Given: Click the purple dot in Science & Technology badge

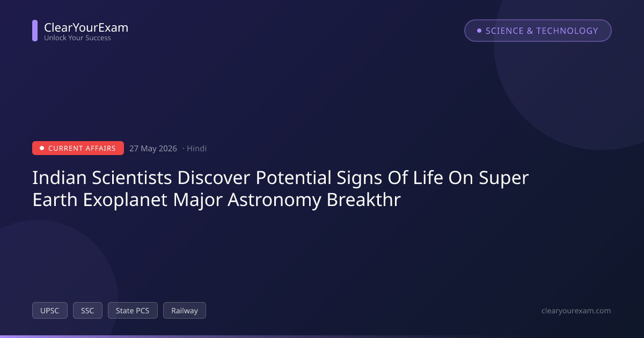Looking at the screenshot, I should pyautogui.click(x=479, y=31).
